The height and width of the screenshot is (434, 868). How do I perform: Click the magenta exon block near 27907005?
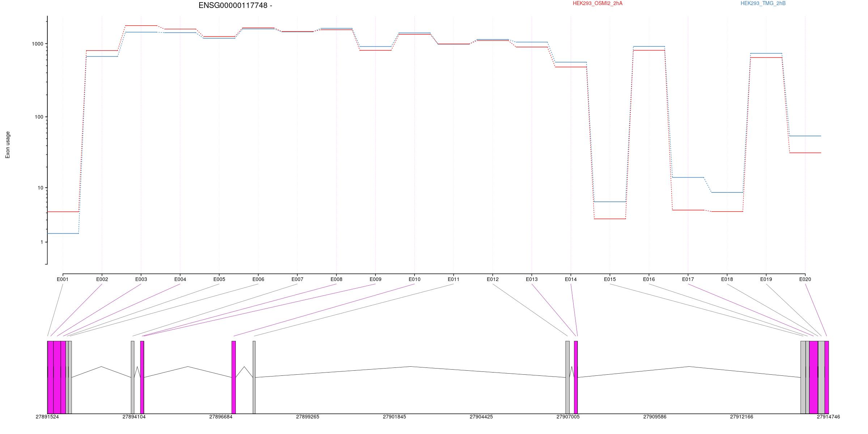576,377
